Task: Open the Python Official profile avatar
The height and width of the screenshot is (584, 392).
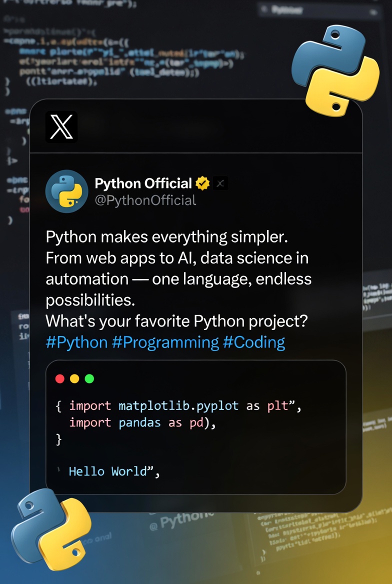Action: 66,191
